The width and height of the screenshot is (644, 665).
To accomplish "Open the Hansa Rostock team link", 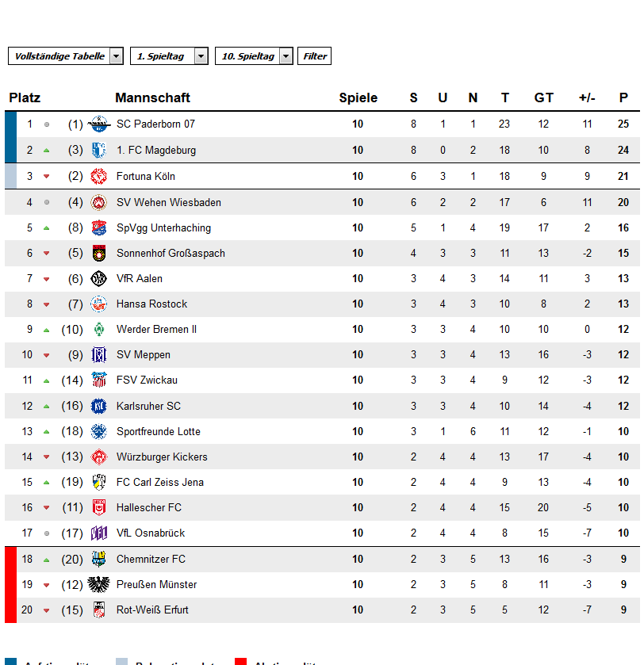I will (151, 304).
